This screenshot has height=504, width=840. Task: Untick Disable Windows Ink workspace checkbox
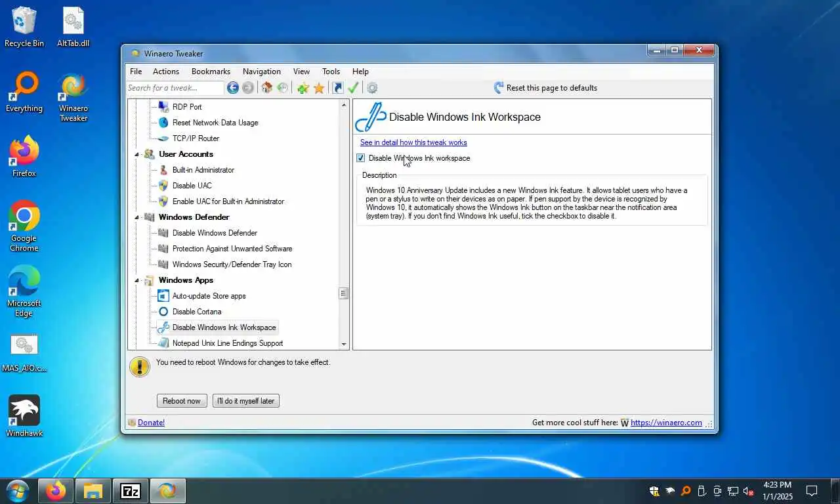[x=360, y=158]
